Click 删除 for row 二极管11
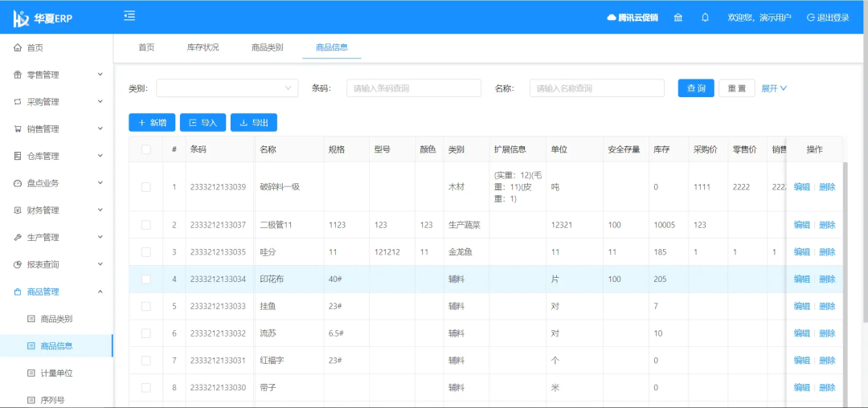 click(x=827, y=225)
